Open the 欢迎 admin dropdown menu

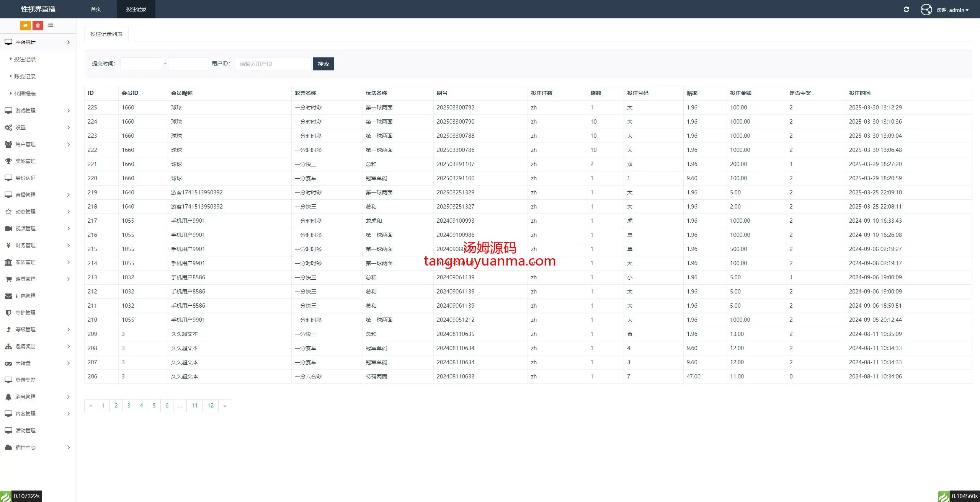tap(952, 10)
